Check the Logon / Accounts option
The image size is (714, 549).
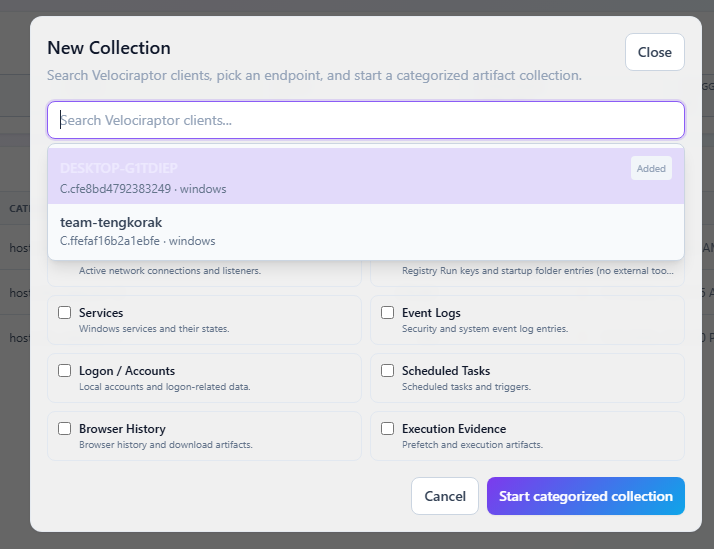click(x=65, y=371)
